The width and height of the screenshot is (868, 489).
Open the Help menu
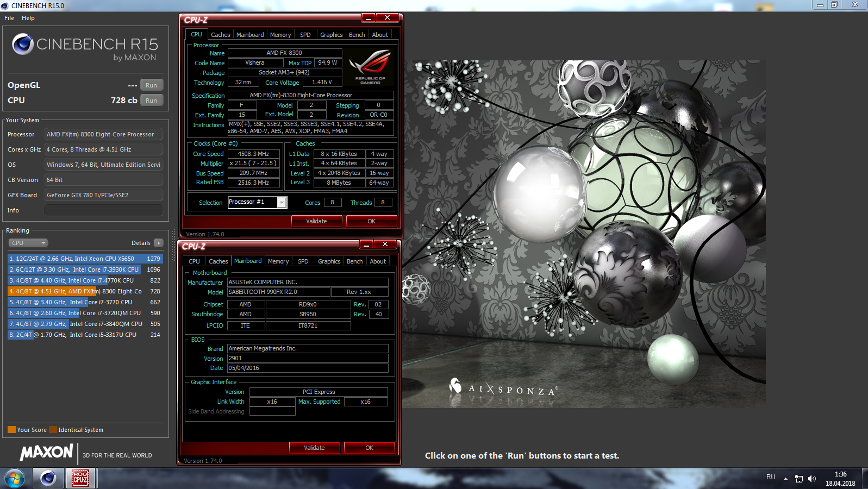coord(28,18)
